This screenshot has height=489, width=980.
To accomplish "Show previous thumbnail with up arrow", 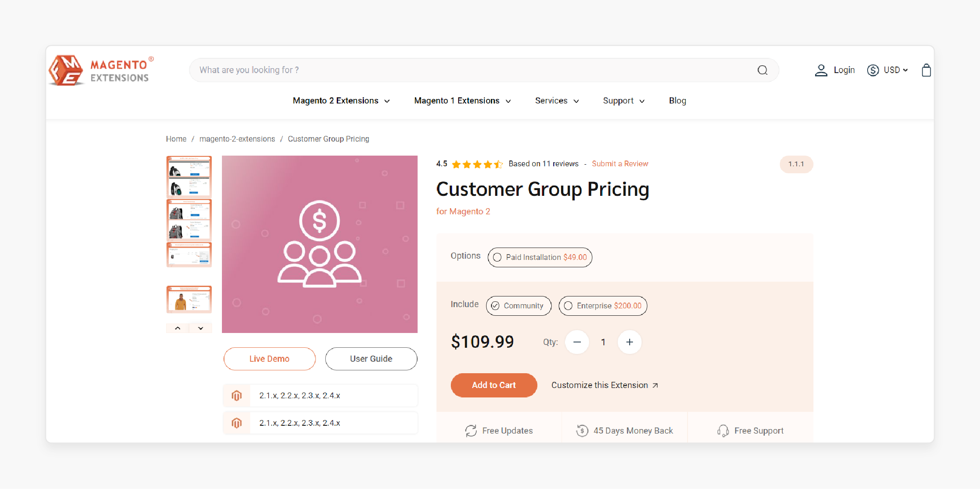I will [178, 328].
